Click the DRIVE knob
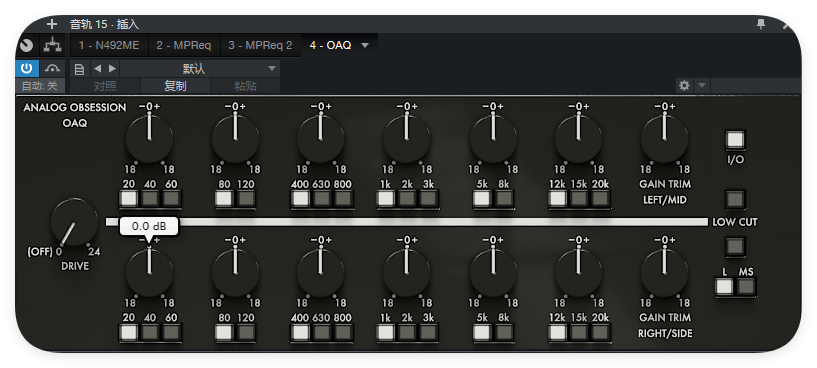The height and width of the screenshot is (368, 817). click(74, 223)
